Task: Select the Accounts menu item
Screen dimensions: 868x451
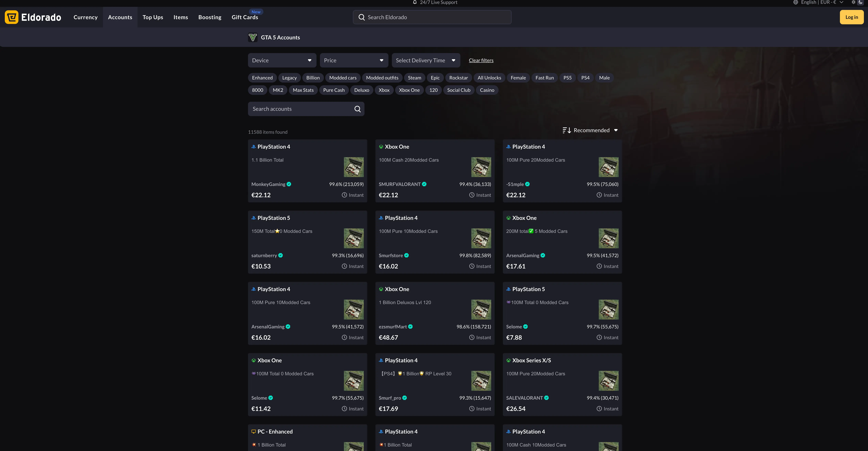Action: (120, 17)
